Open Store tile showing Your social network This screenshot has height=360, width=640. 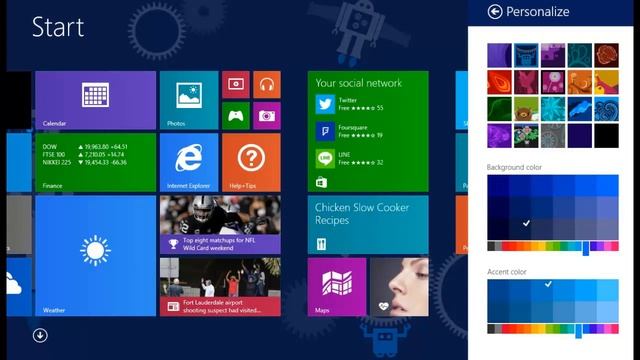click(368, 131)
